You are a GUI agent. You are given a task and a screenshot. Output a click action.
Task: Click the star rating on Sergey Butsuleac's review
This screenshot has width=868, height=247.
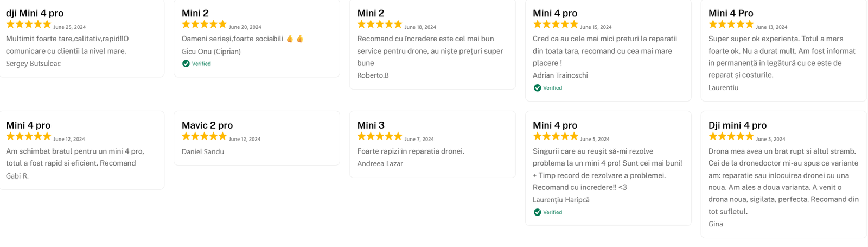[x=28, y=24]
